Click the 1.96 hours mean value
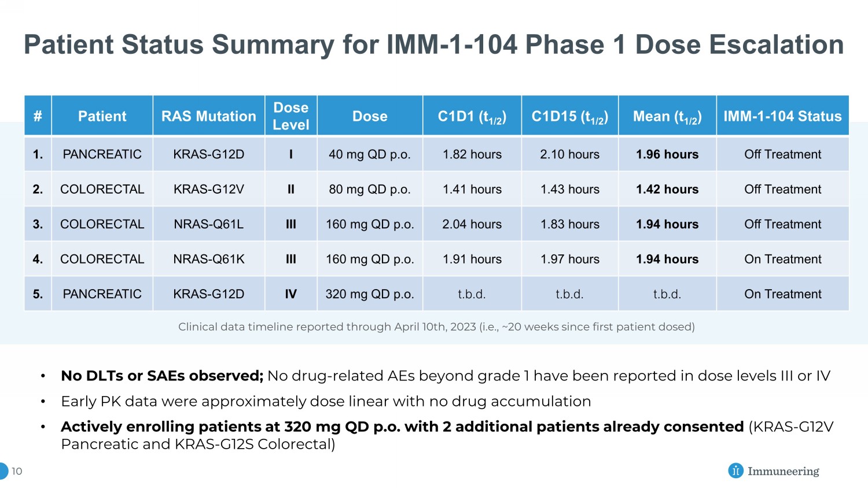This screenshot has width=868, height=488. (667, 154)
